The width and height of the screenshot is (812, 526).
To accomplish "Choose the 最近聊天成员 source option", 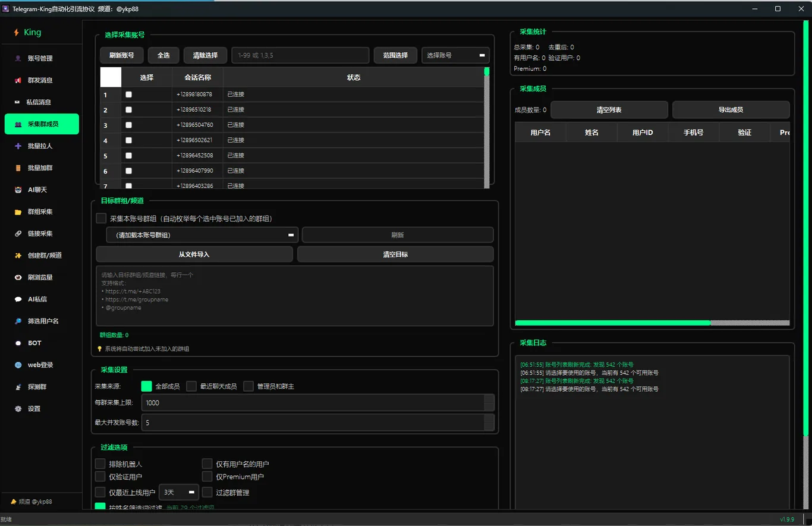I will 191,386.
